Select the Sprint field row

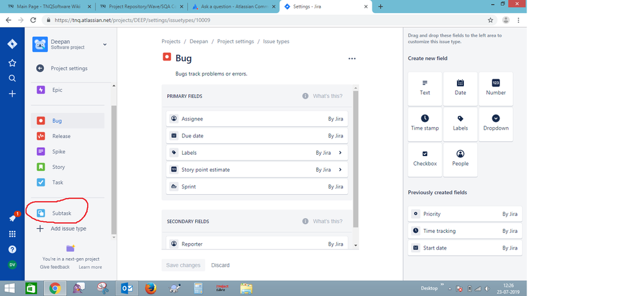point(257,187)
